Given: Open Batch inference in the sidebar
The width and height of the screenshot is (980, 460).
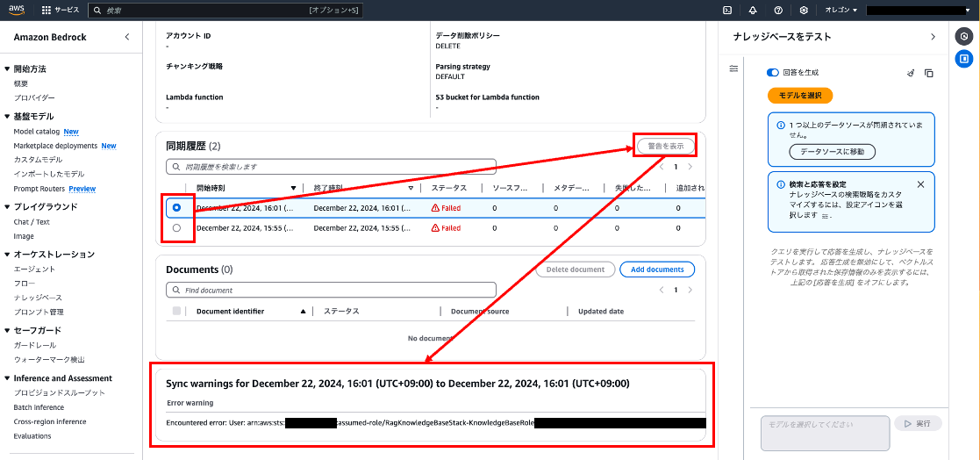Looking at the screenshot, I should (39, 406).
